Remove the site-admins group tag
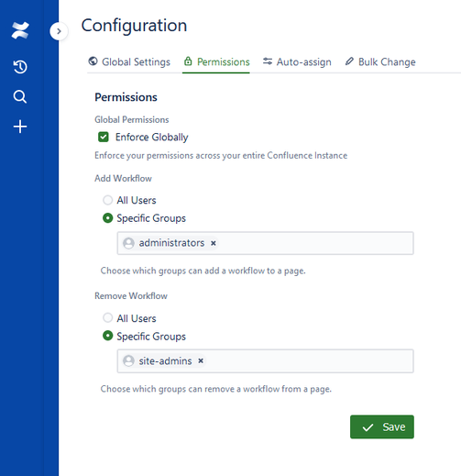Image resolution: width=461 pixels, height=476 pixels. [201, 360]
